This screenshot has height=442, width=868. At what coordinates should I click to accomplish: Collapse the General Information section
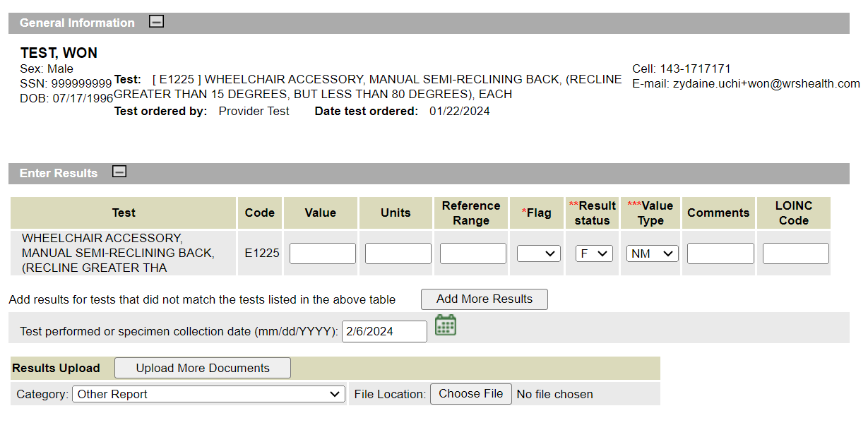pos(157,22)
